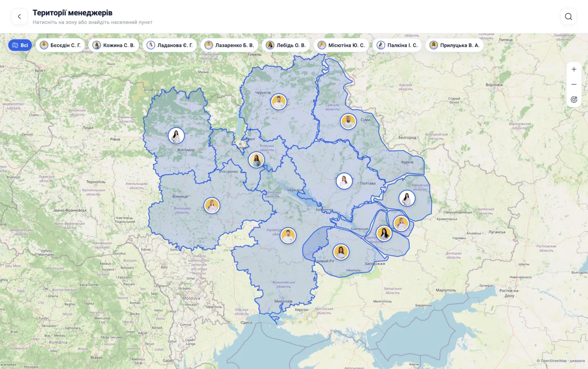Open the manager avatar above Суми
588x369 pixels.
point(348,121)
